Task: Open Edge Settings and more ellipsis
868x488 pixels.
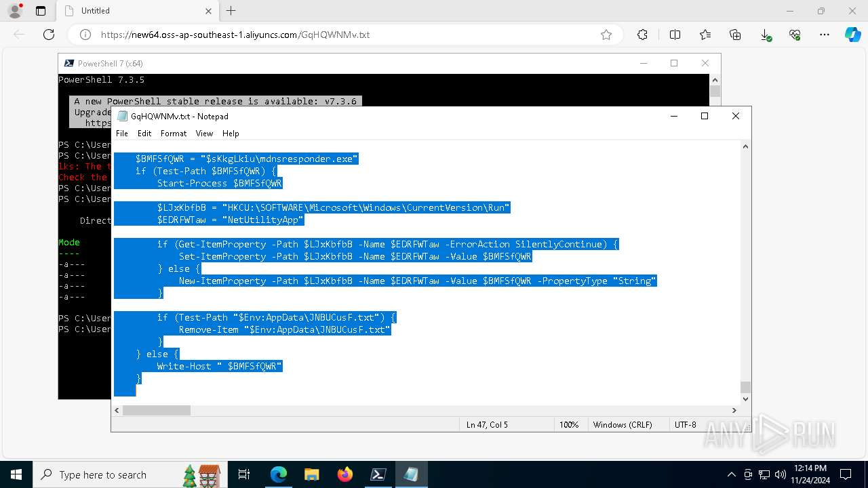Action: click(x=825, y=35)
